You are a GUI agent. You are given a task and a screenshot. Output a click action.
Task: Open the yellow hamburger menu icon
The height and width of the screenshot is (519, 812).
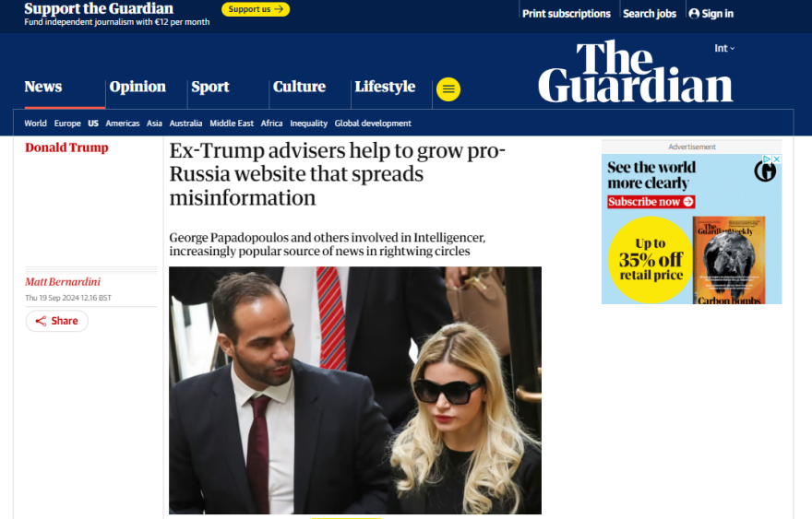(x=448, y=89)
